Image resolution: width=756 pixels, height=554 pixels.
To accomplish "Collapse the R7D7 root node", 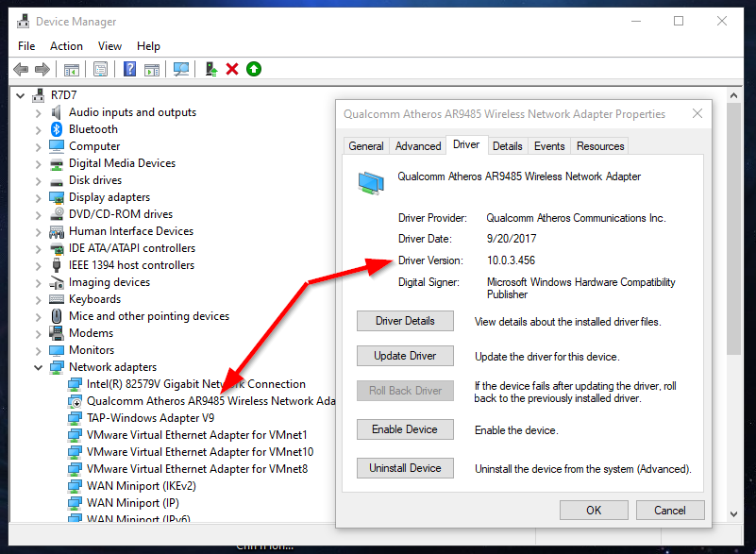I will point(20,95).
